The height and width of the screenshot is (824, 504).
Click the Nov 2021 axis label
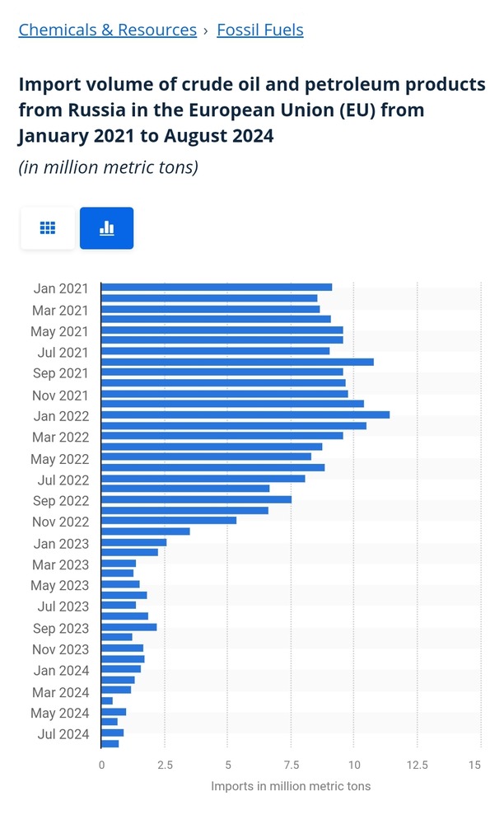point(60,396)
